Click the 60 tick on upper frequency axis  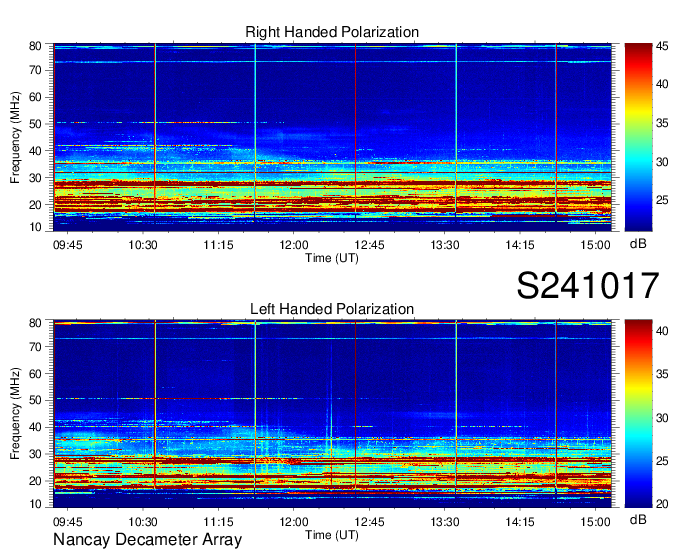coord(35,97)
